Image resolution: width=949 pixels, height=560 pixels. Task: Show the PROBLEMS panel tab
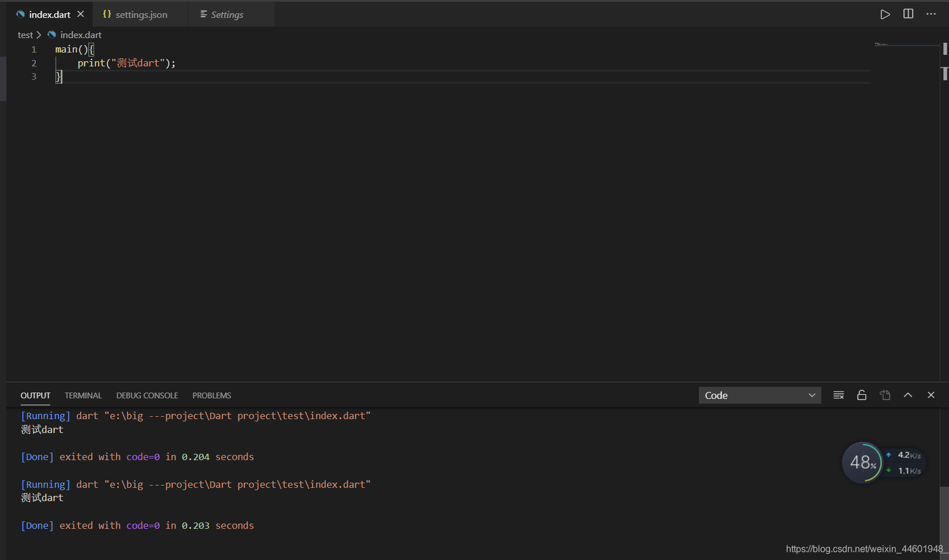(x=211, y=395)
